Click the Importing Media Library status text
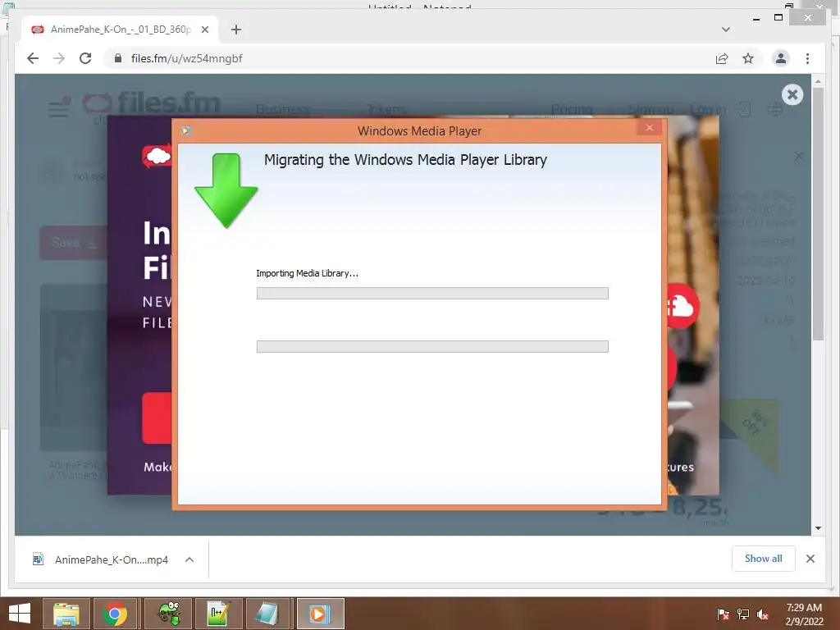Screen dimensions: 840x630 click(x=307, y=273)
